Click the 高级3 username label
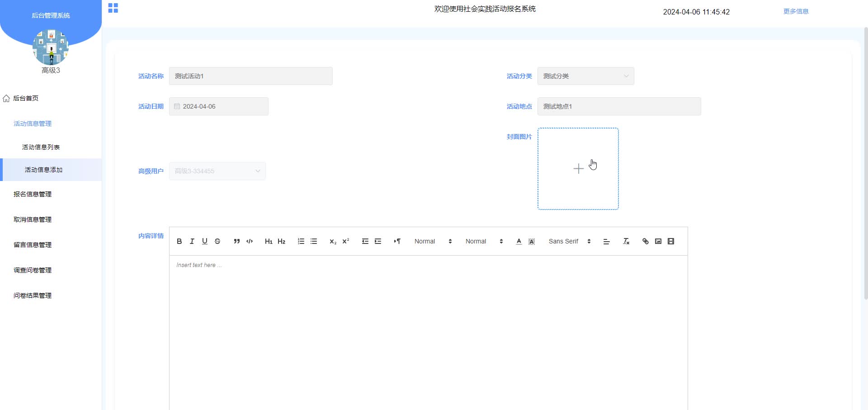 51,70
